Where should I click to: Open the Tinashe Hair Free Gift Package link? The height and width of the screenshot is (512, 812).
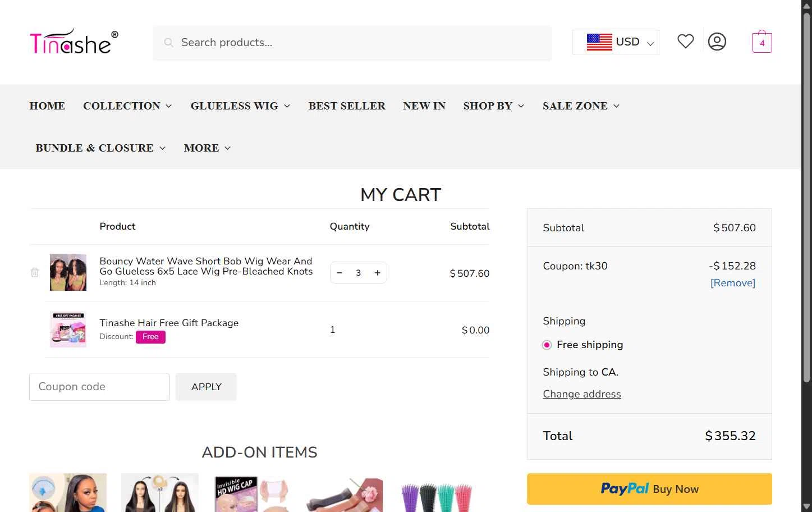(169, 323)
